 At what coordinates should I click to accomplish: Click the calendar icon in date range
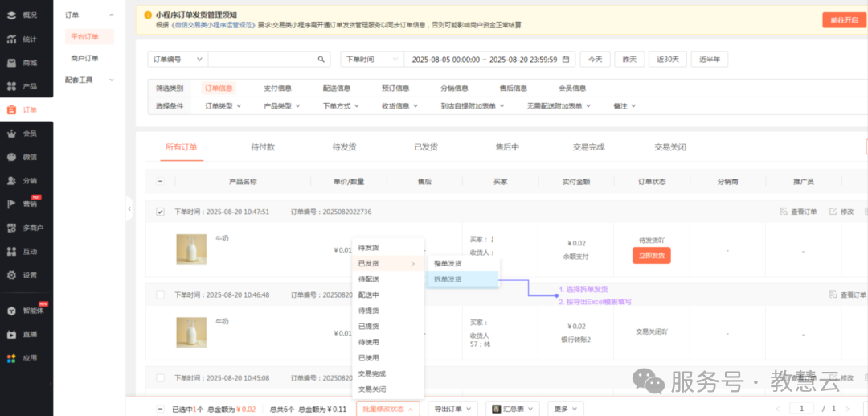point(566,60)
